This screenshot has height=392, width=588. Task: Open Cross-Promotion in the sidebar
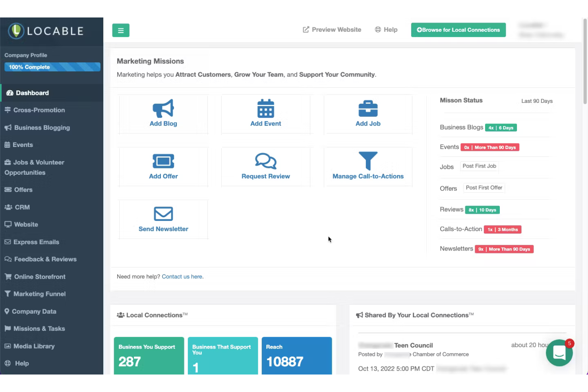(x=52, y=110)
